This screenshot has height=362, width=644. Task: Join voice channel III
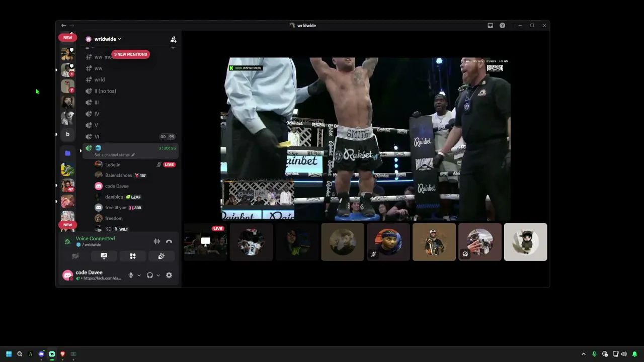tap(130, 103)
